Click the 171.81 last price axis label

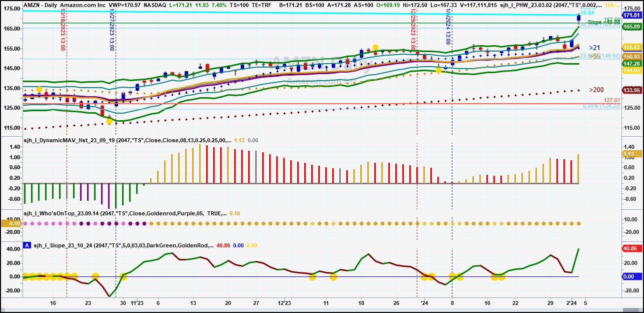click(632, 16)
